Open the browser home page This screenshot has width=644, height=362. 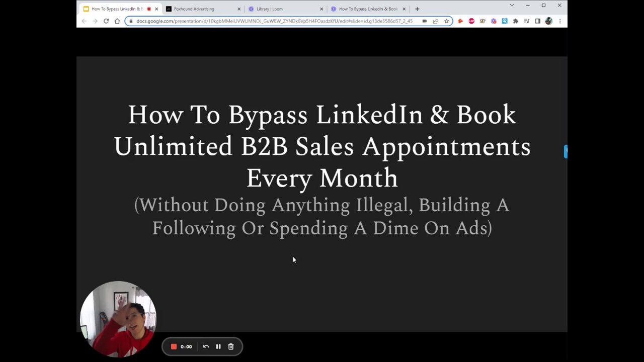point(117,21)
